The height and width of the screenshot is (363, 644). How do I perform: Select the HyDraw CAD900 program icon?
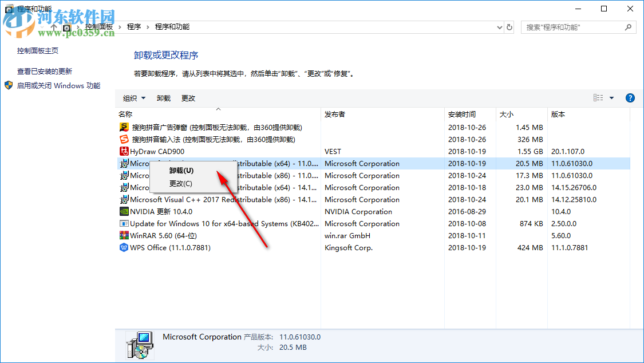coord(125,151)
